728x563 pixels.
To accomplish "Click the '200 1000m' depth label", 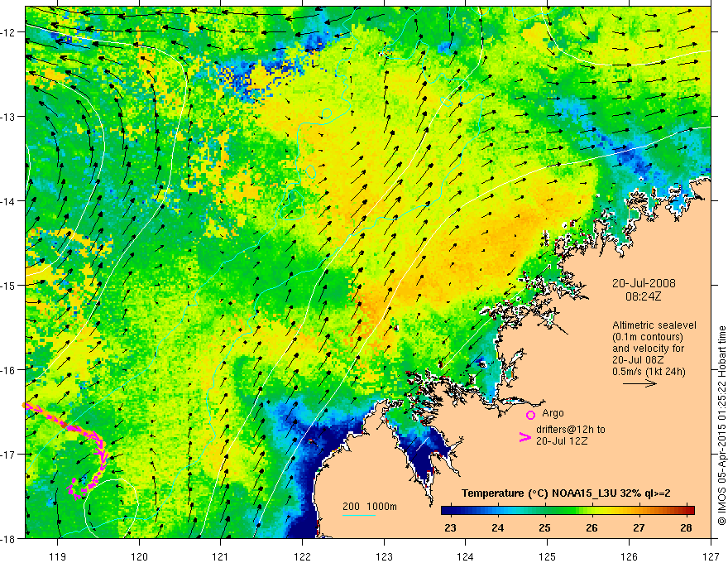I will [x=370, y=507].
